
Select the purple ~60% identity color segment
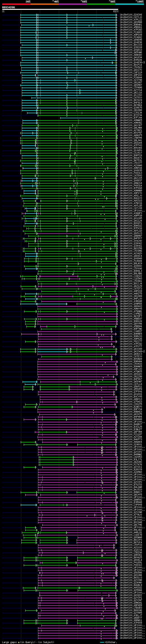[73, 4]
